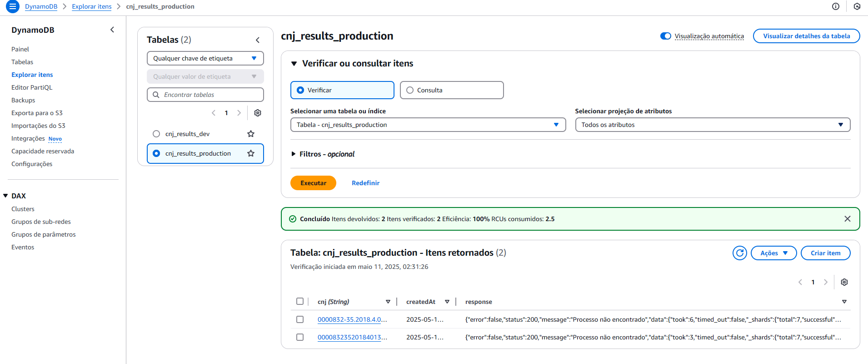
Task: Open the table or index selector dropdown
Action: coord(428,125)
